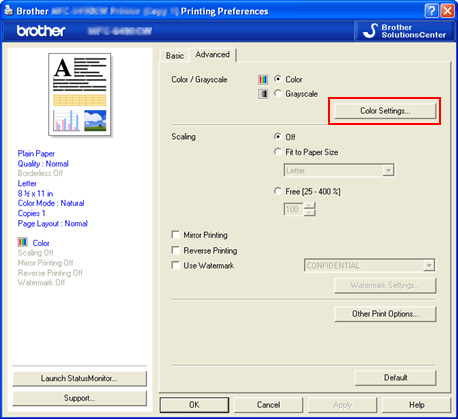
Task: Click the scaling percentage field showing 100
Action: click(293, 209)
